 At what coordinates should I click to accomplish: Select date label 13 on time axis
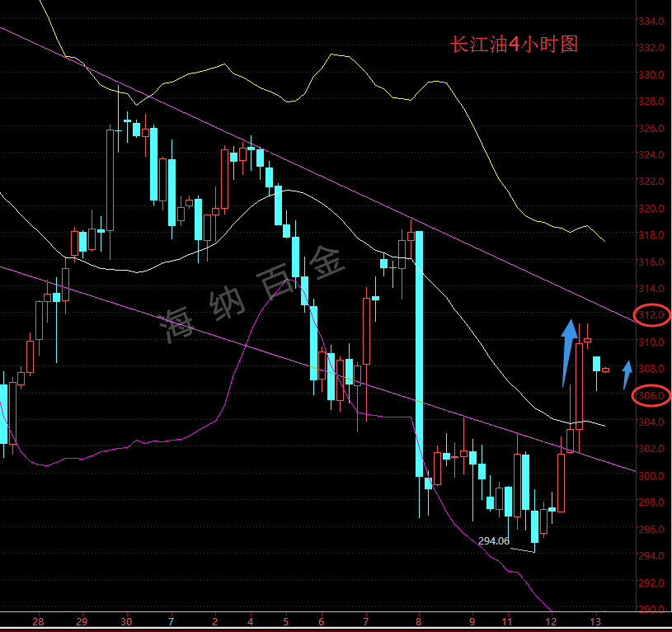click(596, 621)
